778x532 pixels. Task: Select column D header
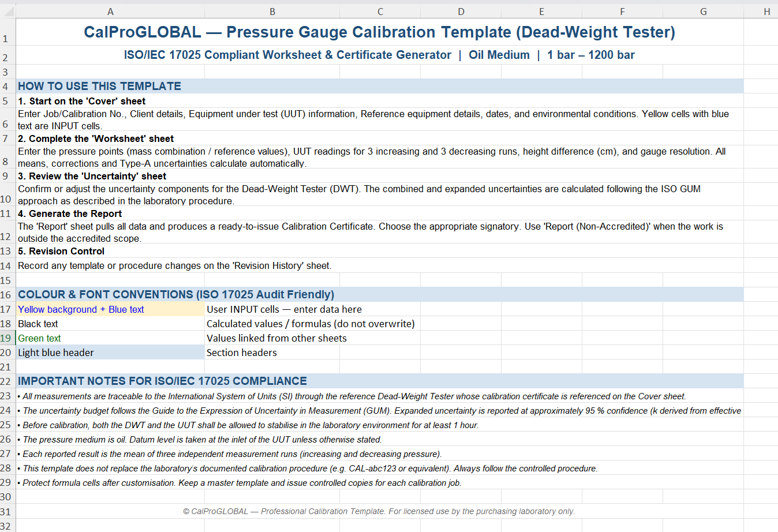pos(461,12)
